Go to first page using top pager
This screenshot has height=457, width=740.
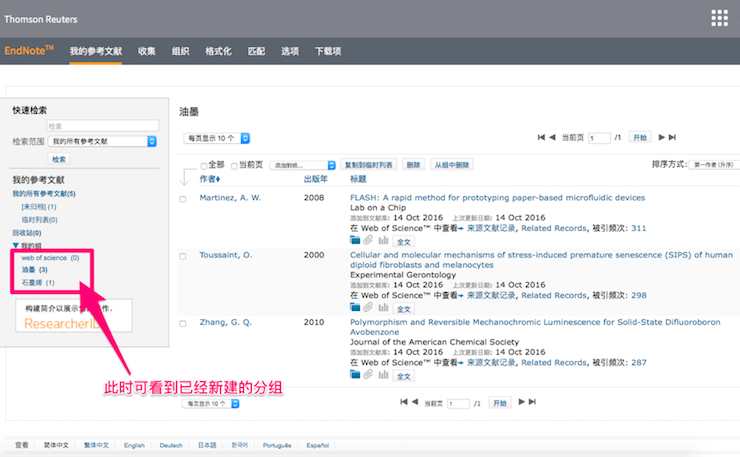pos(541,137)
